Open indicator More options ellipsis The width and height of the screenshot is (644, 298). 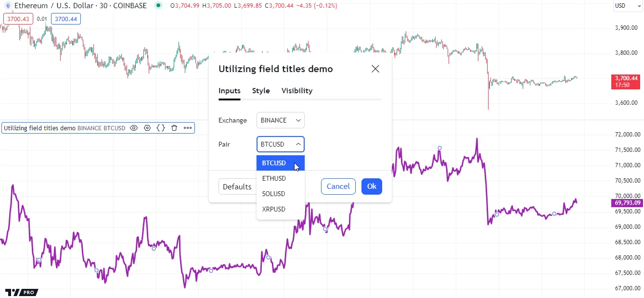tap(188, 128)
